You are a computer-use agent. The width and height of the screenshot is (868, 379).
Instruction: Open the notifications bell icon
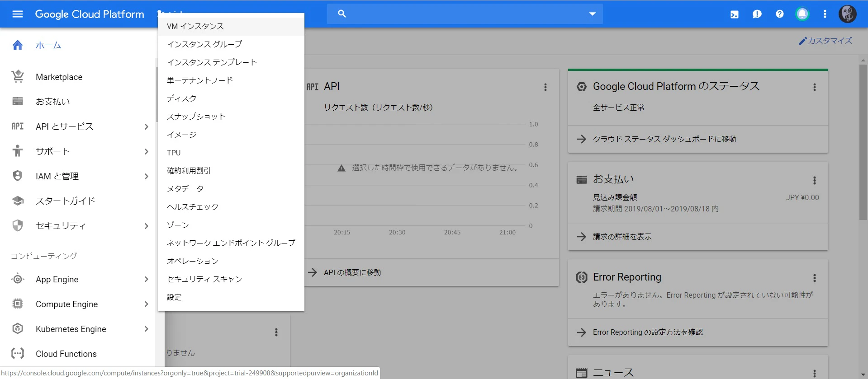pyautogui.click(x=802, y=14)
